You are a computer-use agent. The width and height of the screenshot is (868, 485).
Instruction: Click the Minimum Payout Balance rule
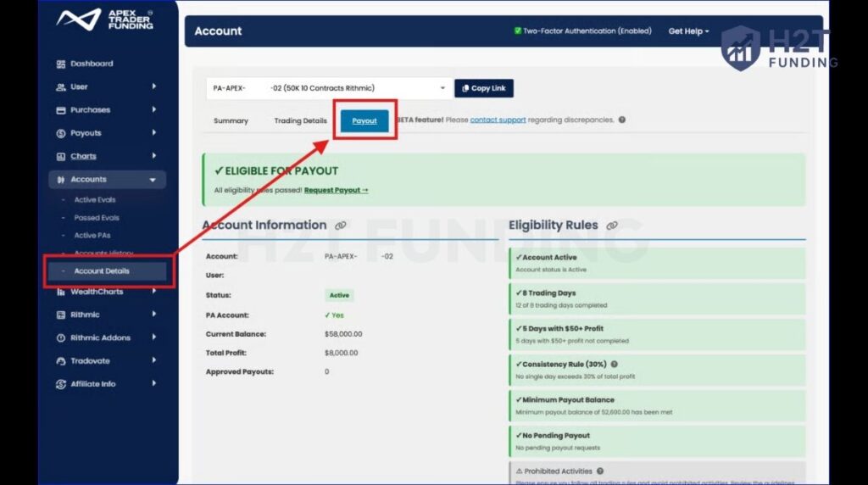[x=657, y=406]
